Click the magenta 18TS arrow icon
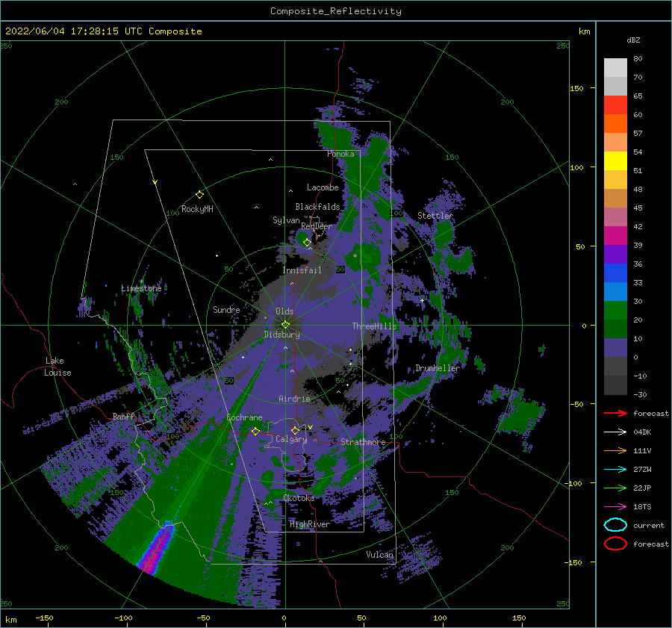This screenshot has width=672, height=628. [615, 507]
